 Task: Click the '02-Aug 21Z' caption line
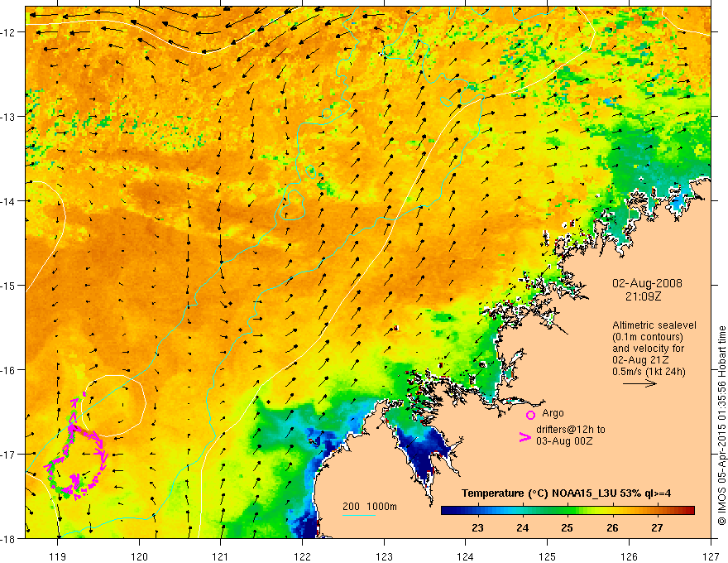(x=641, y=360)
